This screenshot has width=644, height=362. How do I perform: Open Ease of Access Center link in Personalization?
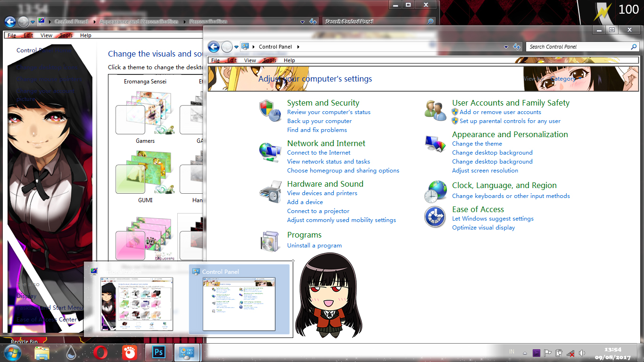47,320
